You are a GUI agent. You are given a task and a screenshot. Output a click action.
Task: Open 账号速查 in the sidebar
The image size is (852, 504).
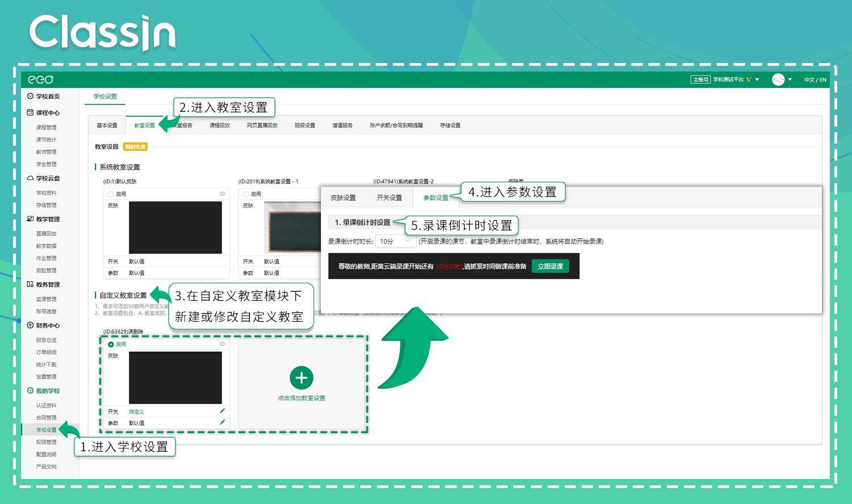click(47, 312)
